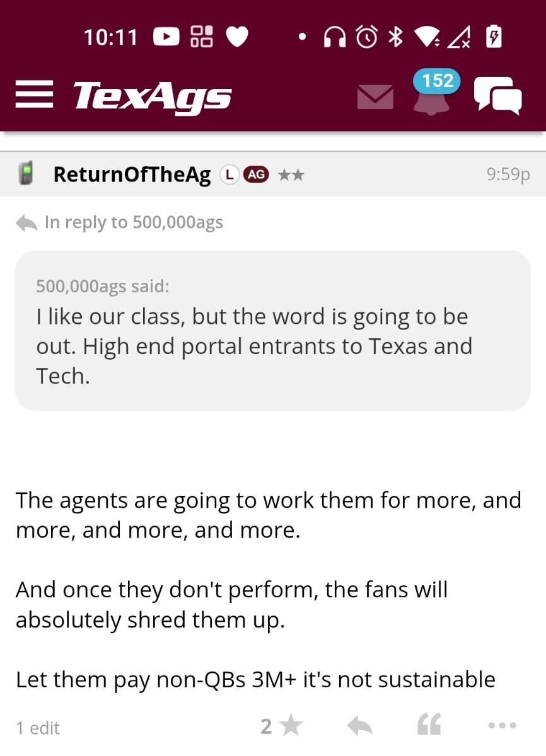
Task: Open the private messages envelope icon
Action: point(375,97)
